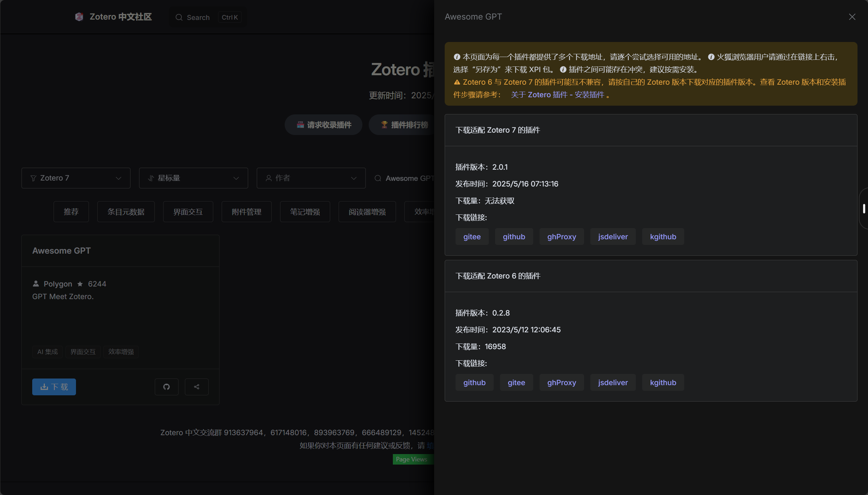The height and width of the screenshot is (495, 868).
Task: Download Zotero 7 plugin via gitee link
Action: point(472,236)
